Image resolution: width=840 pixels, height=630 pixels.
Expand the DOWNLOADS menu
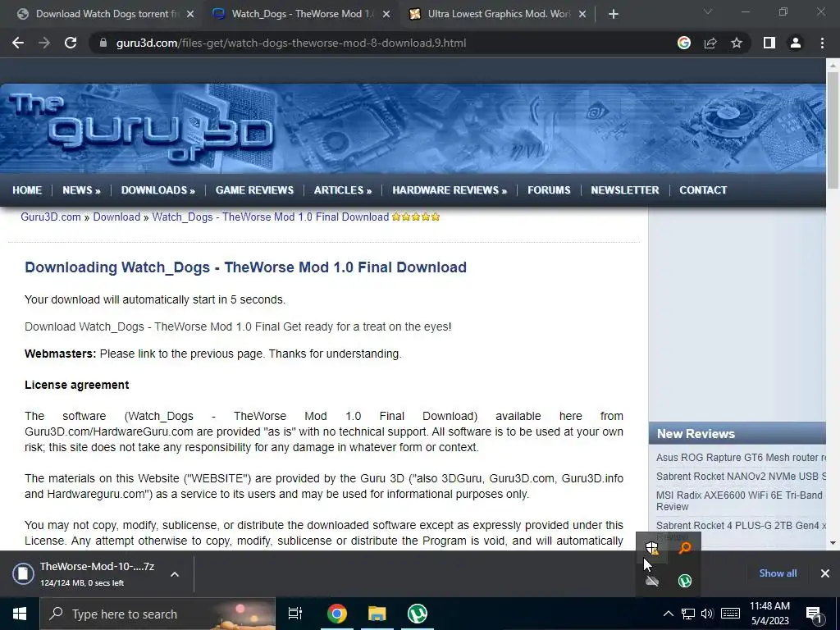point(158,190)
